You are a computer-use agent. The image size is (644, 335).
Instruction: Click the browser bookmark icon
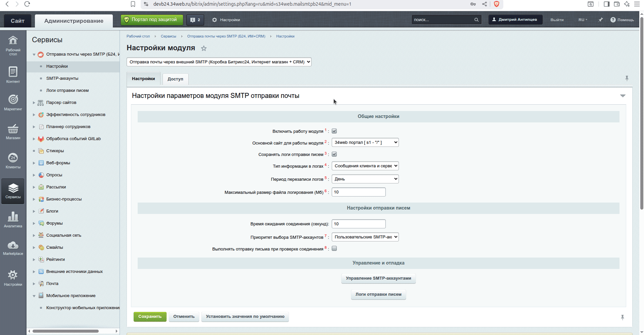pyautogui.click(x=133, y=4)
